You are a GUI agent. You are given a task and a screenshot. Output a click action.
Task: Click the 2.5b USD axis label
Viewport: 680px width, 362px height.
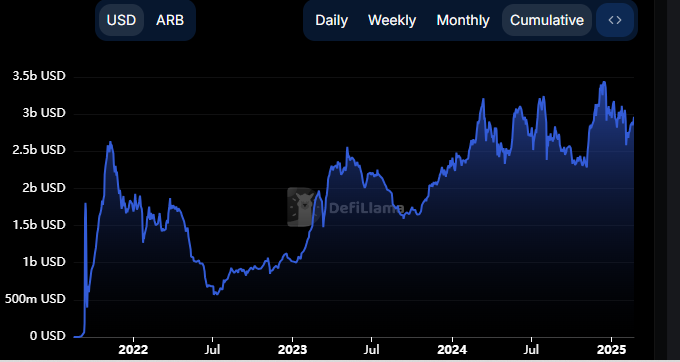tap(39, 150)
